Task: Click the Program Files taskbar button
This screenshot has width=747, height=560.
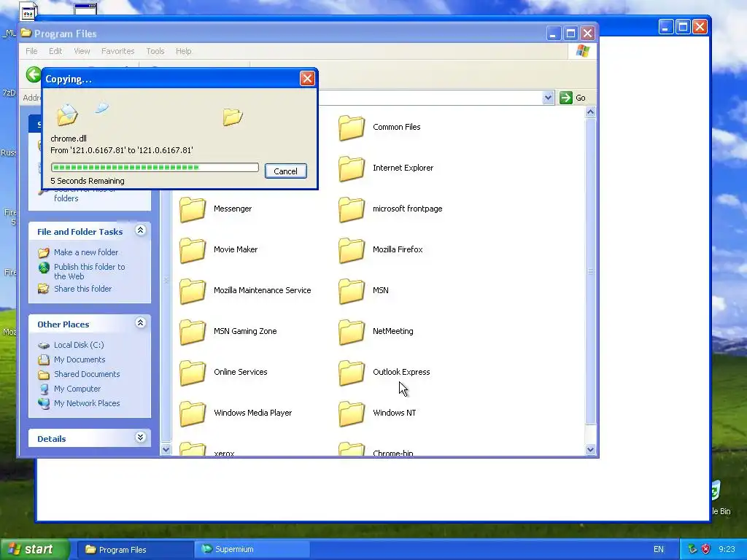Action: pyautogui.click(x=135, y=550)
